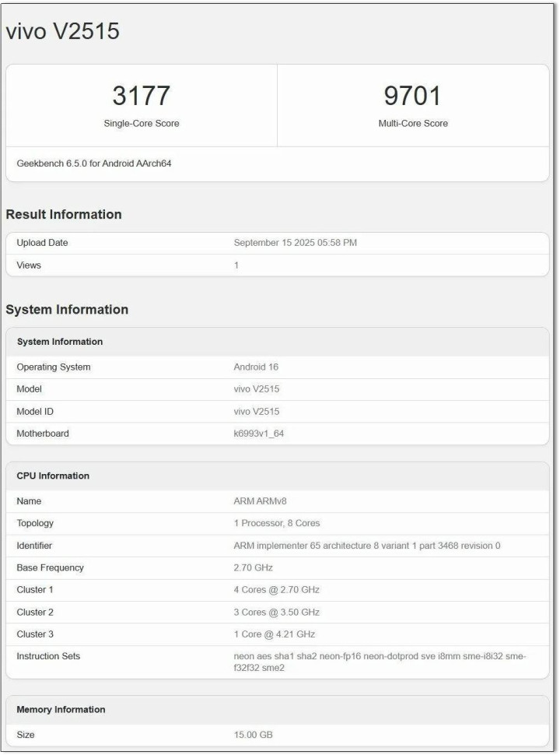This screenshot has width=560, height=755.
Task: Click the Upload Date value
Action: click(296, 243)
